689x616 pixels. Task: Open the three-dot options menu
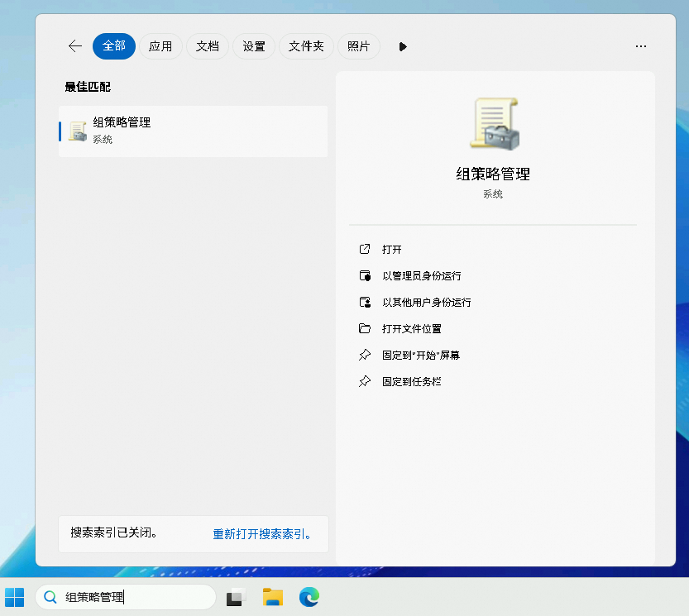tap(641, 46)
